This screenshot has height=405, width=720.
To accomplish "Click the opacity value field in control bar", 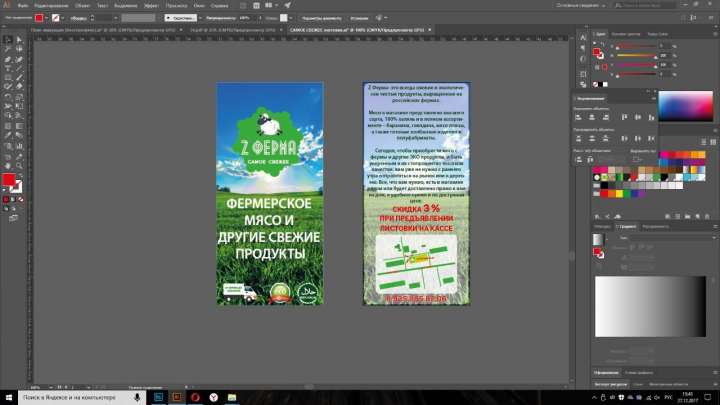I will coord(247,18).
